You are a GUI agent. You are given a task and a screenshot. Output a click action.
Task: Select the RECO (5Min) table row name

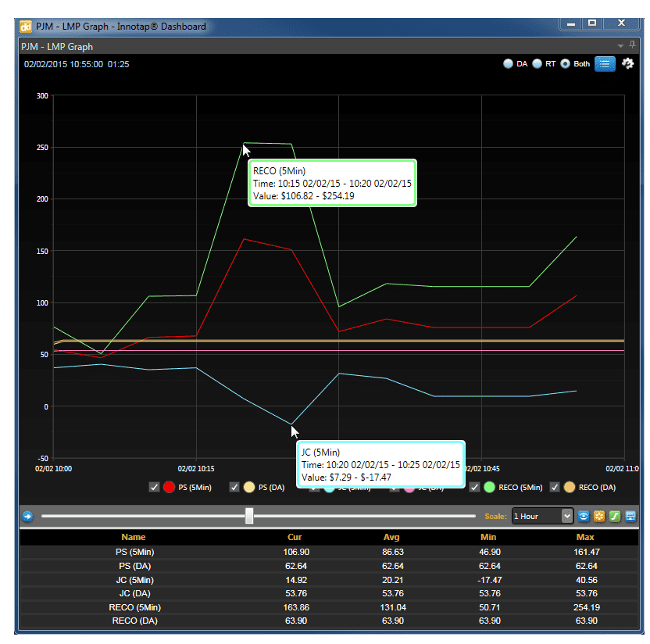tap(134, 607)
